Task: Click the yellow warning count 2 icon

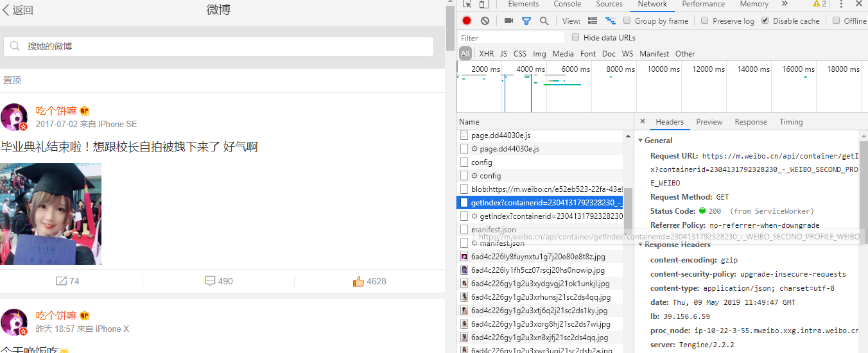Action: click(820, 4)
